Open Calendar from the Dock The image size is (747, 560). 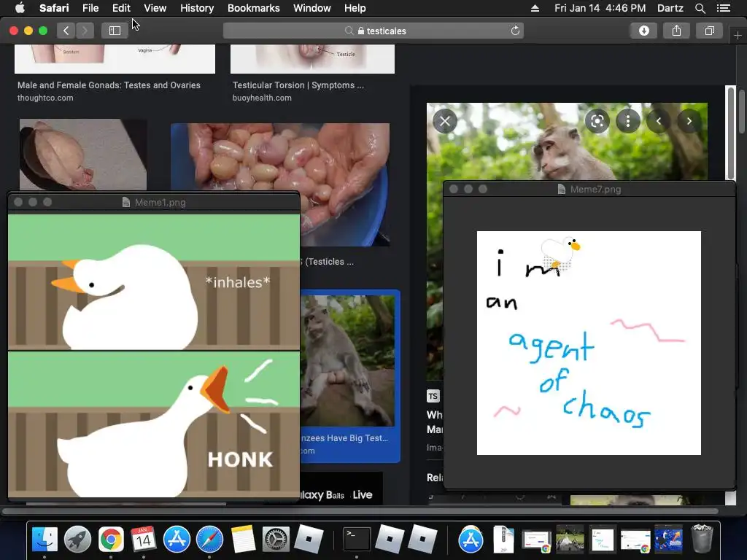[x=144, y=540]
